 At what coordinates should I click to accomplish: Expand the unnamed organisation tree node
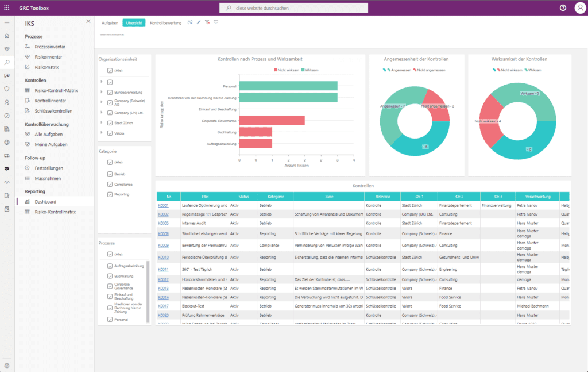click(x=102, y=82)
